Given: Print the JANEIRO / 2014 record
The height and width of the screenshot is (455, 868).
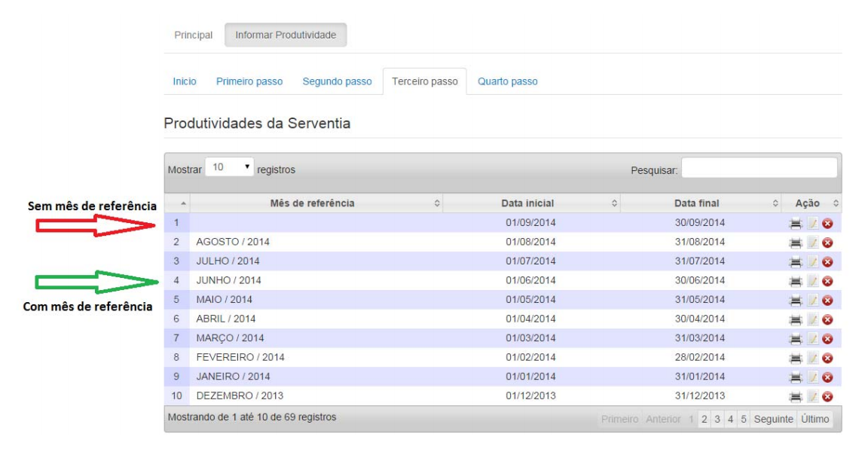Looking at the screenshot, I should tap(795, 377).
